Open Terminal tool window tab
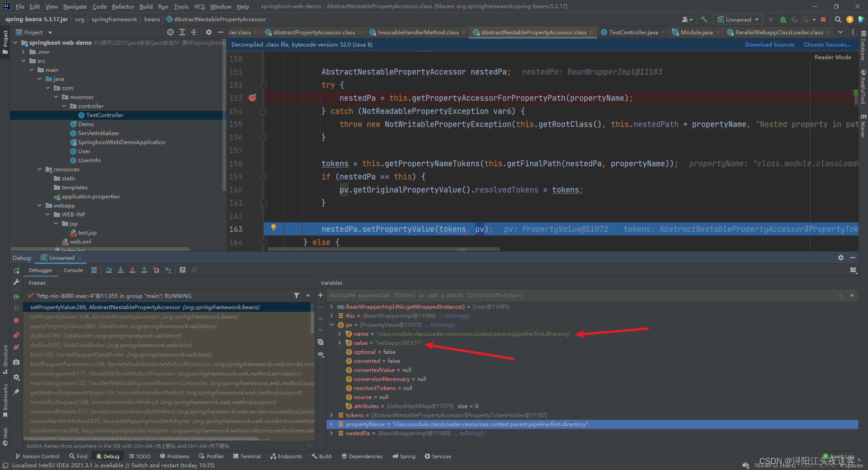The image size is (868, 470). point(247,456)
